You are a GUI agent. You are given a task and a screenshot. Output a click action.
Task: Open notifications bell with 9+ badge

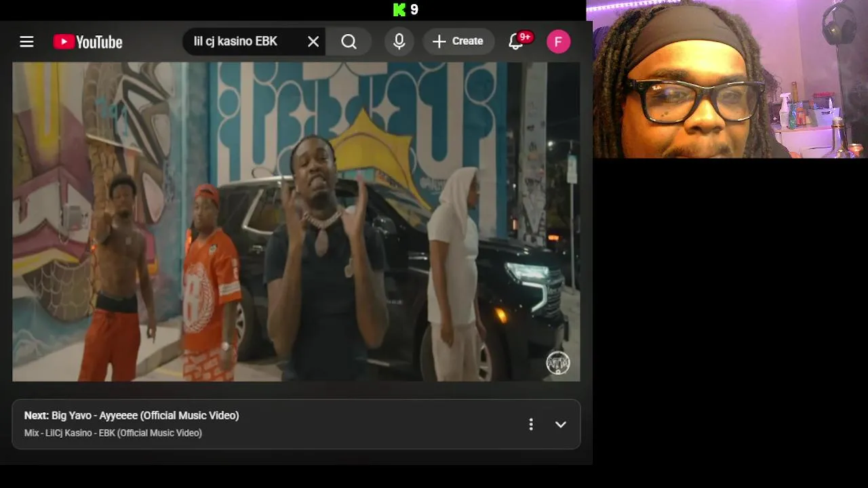(x=516, y=41)
